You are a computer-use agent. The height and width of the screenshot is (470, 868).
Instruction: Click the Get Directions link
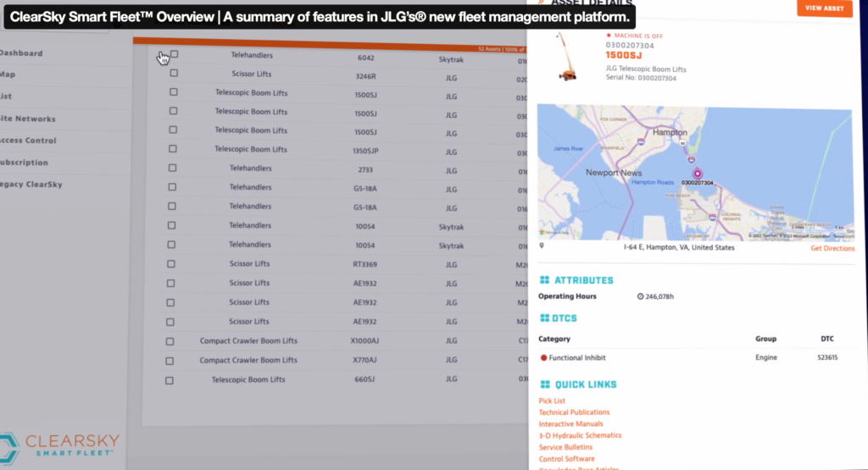click(832, 248)
